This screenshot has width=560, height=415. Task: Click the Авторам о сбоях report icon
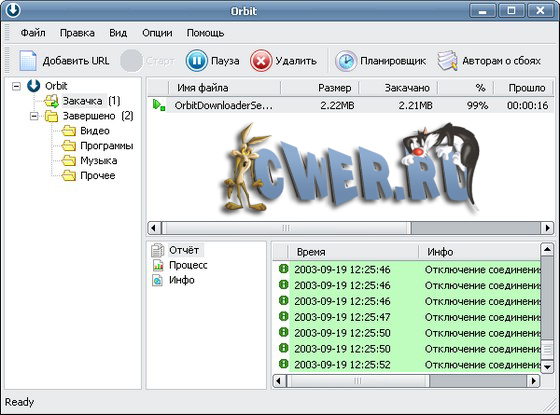pos(448,60)
